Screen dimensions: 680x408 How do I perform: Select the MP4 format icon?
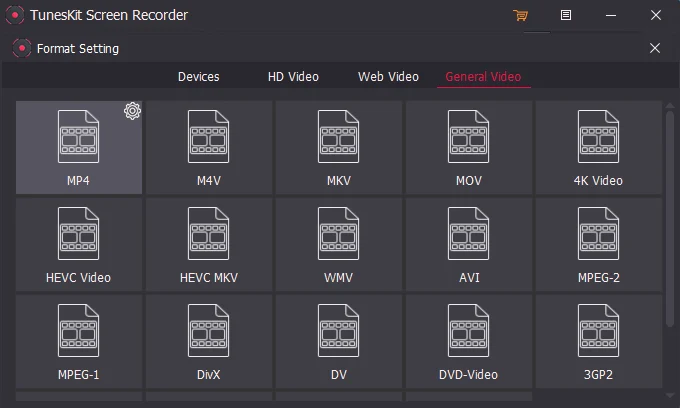tap(78, 137)
